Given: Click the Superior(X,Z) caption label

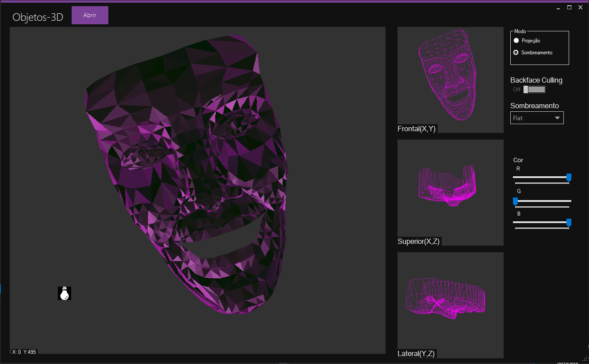Looking at the screenshot, I should coord(418,242).
